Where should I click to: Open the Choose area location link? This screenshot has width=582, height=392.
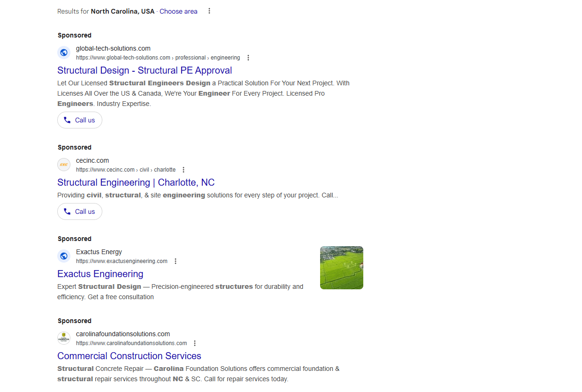point(178,11)
